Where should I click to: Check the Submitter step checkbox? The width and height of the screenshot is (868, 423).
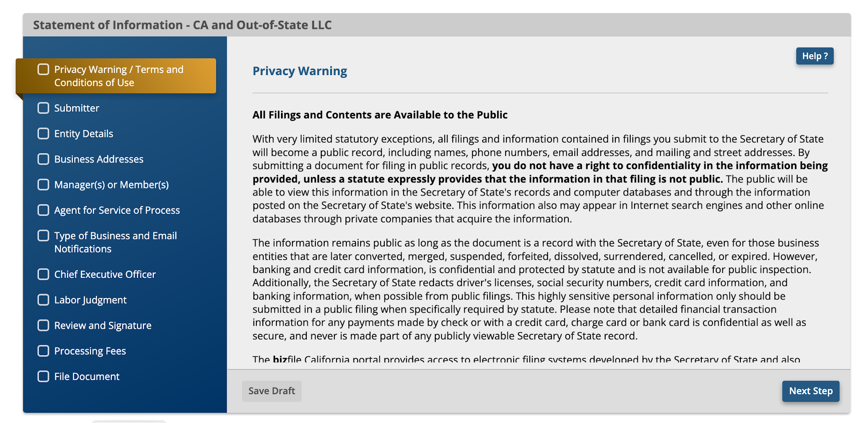tap(43, 108)
